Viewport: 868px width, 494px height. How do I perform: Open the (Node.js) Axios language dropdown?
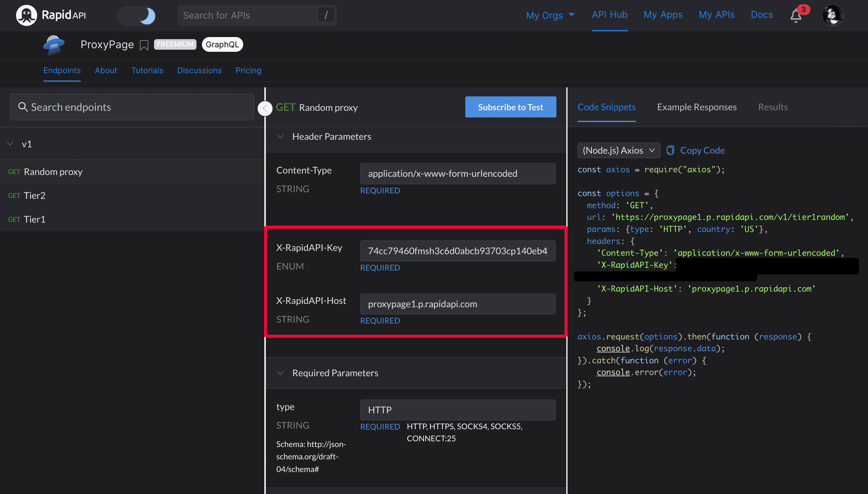(x=618, y=150)
